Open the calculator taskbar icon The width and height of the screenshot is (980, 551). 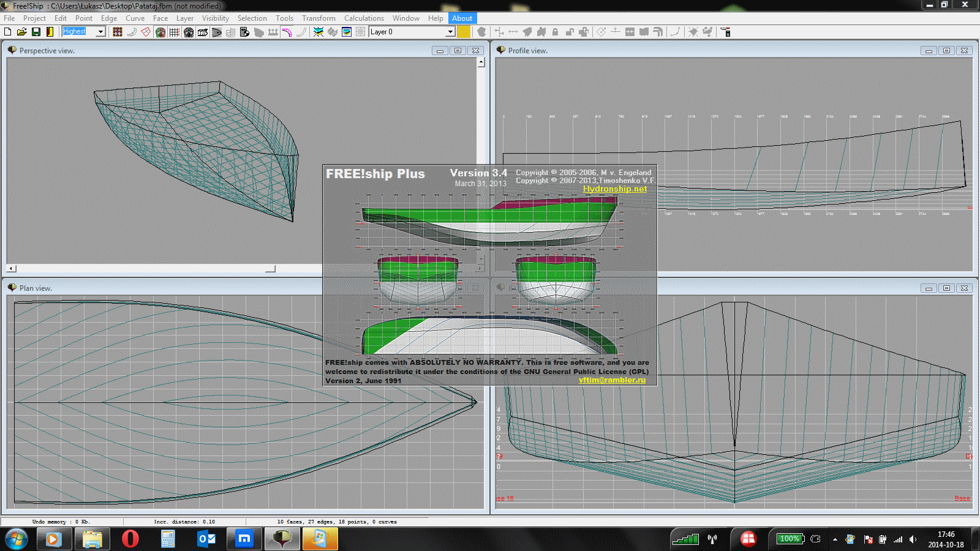(168, 539)
